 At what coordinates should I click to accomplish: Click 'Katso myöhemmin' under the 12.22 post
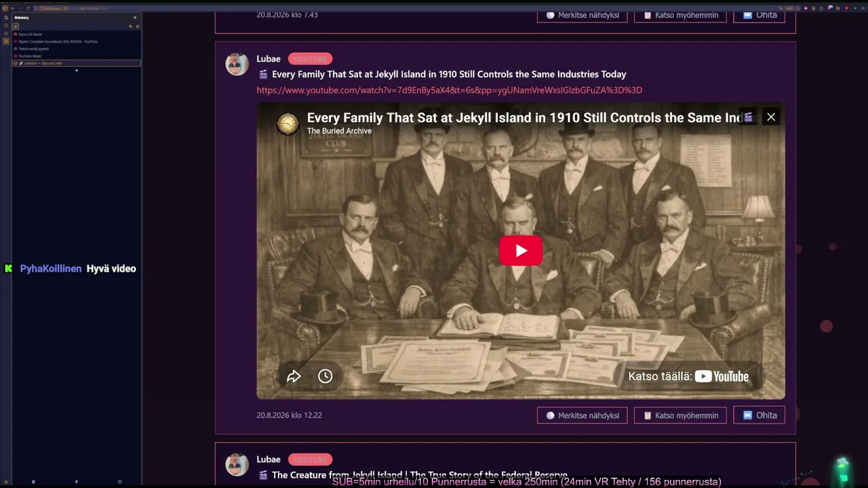point(680,415)
